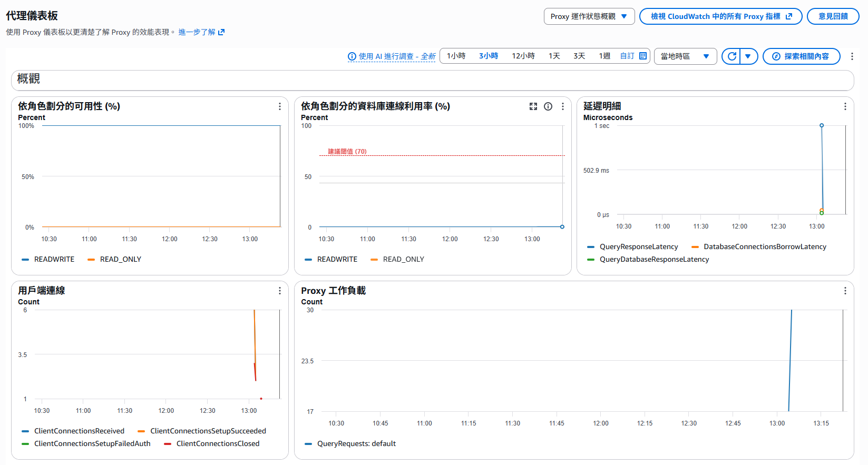Click the 探索相關內容 button
This screenshot has width=868, height=465.
pos(801,56)
